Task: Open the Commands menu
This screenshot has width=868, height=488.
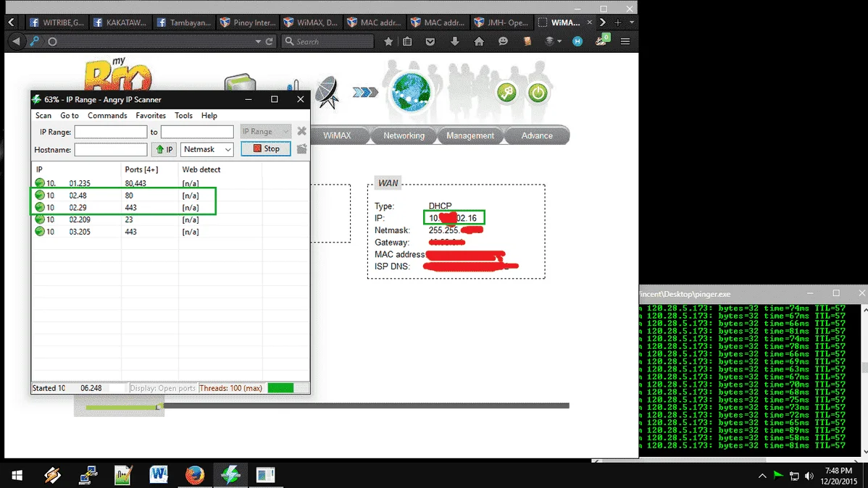Action: 107,116
